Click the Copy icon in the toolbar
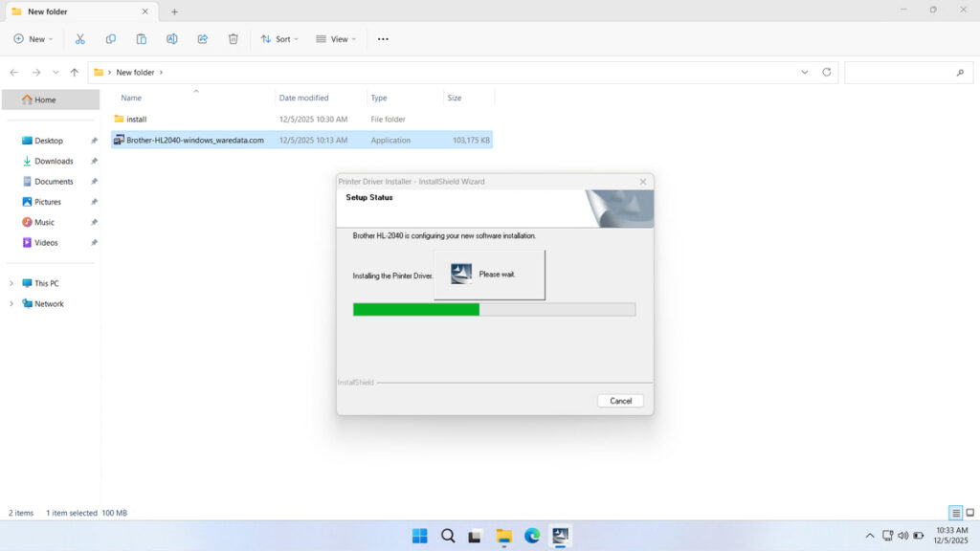Image resolution: width=980 pixels, height=551 pixels. tap(110, 38)
